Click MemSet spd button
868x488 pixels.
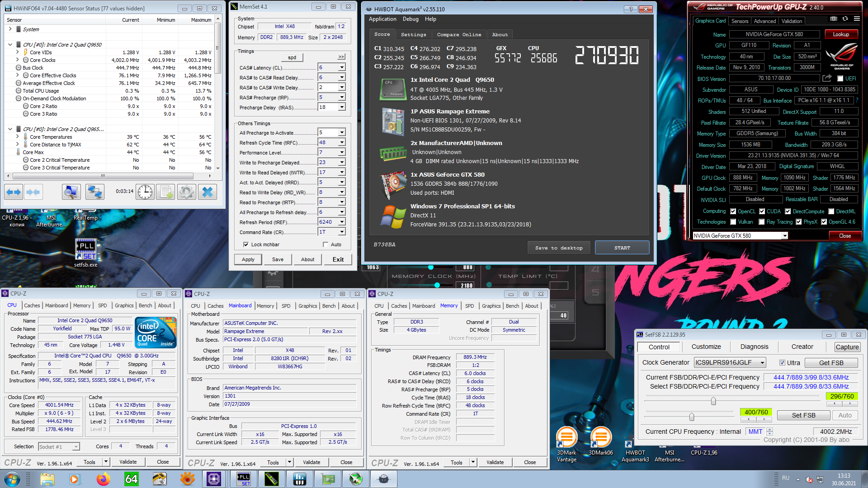click(x=292, y=57)
